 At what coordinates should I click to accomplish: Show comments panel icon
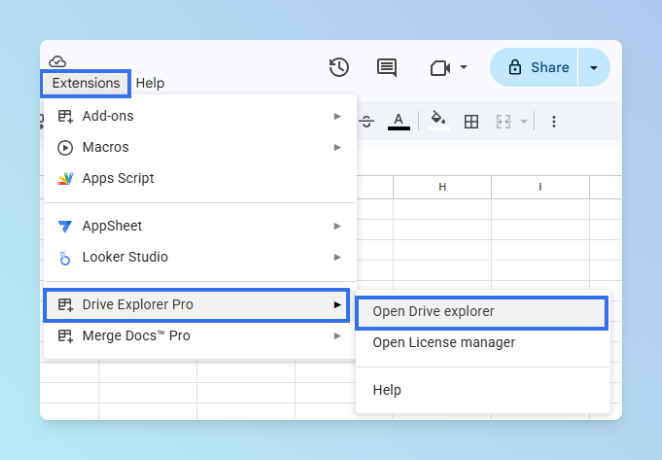(387, 67)
